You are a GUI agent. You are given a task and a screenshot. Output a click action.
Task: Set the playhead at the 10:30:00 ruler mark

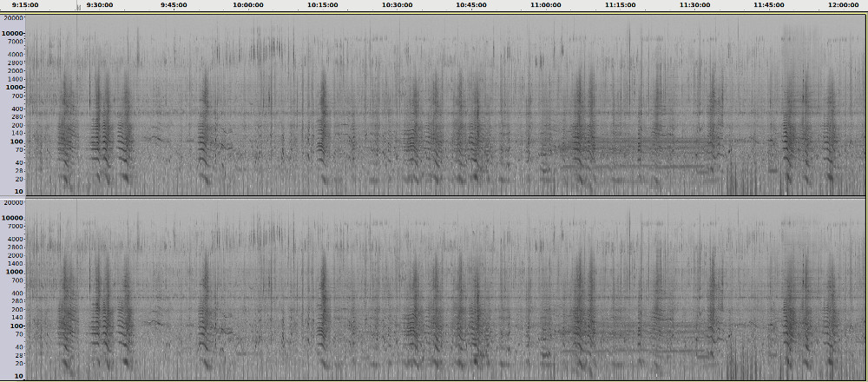click(398, 4)
